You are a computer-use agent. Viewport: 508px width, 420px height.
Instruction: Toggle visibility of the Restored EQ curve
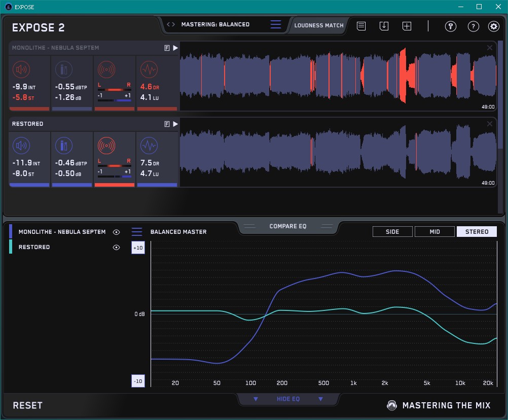coord(117,247)
